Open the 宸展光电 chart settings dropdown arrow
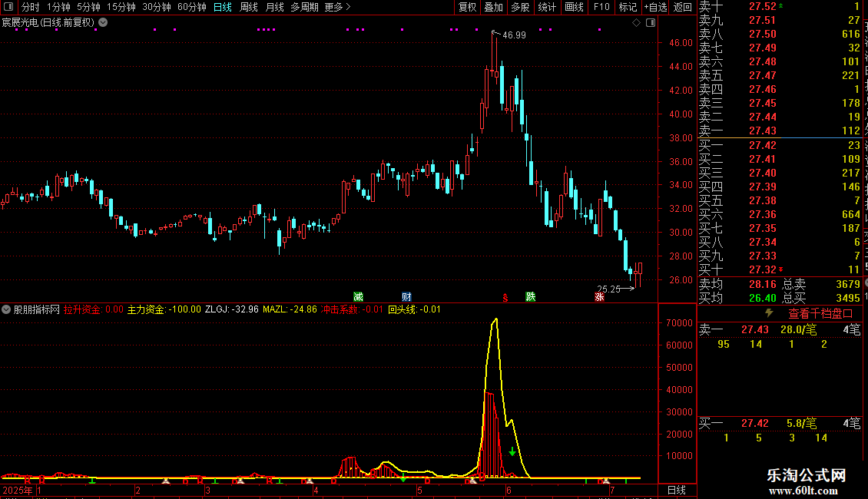Screen dimensions: 868x499 (103, 23)
